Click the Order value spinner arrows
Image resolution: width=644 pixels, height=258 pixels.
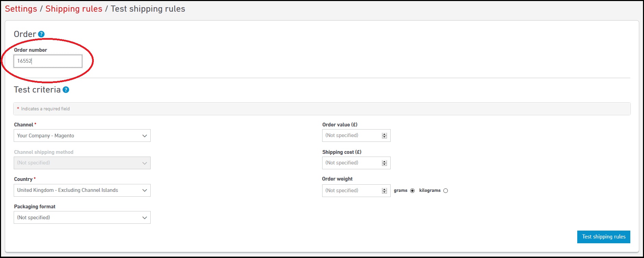coord(384,136)
